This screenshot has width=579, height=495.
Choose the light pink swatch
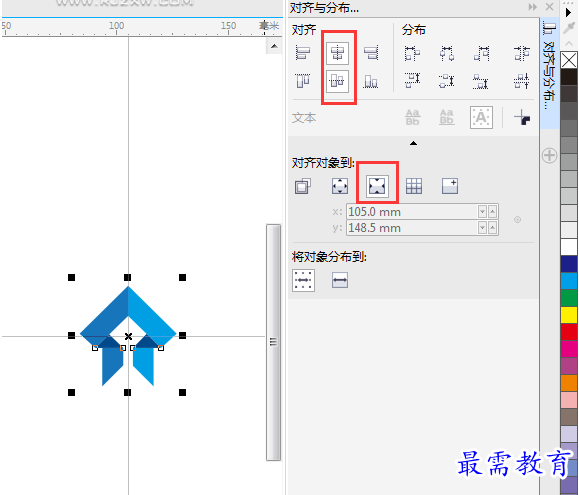(x=569, y=400)
